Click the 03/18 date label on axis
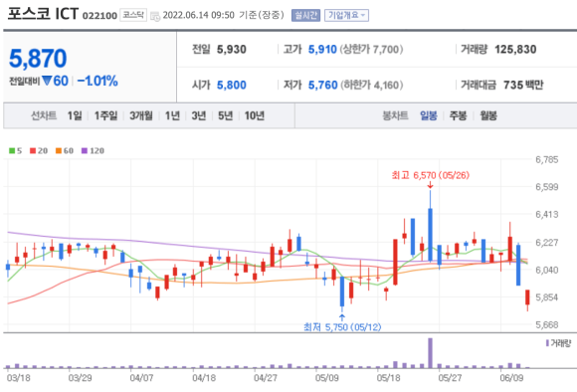This screenshot has width=577, height=392. (19, 378)
